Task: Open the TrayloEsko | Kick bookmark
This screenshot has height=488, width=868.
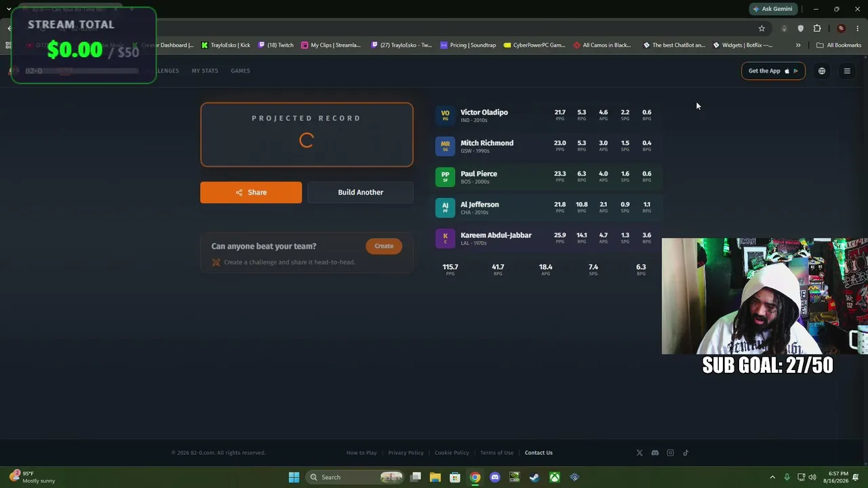Action: (x=226, y=45)
